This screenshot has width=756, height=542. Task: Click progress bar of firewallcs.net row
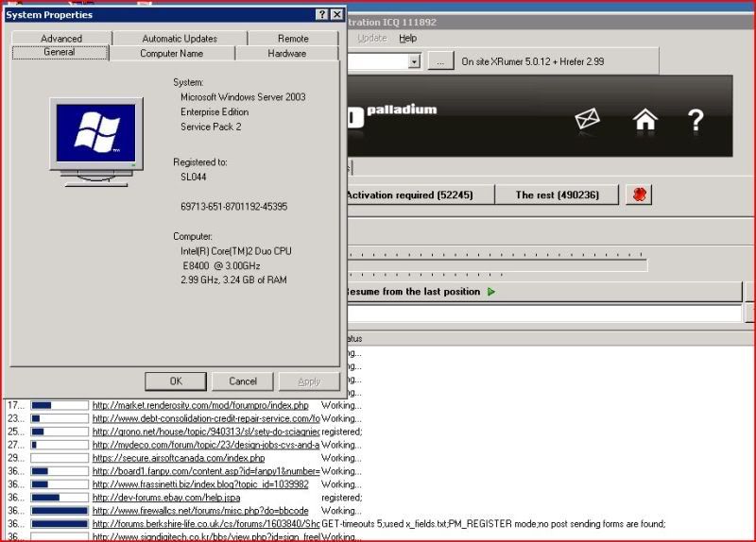coord(60,510)
